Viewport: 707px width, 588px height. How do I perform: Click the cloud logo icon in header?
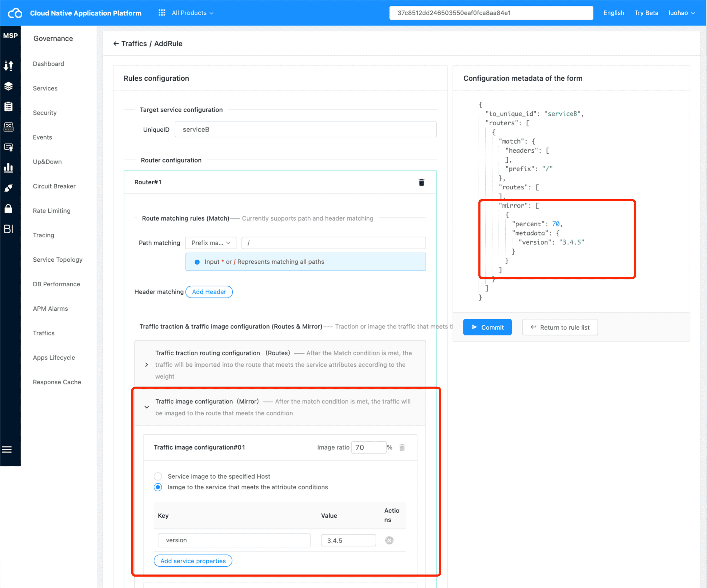[x=15, y=13]
